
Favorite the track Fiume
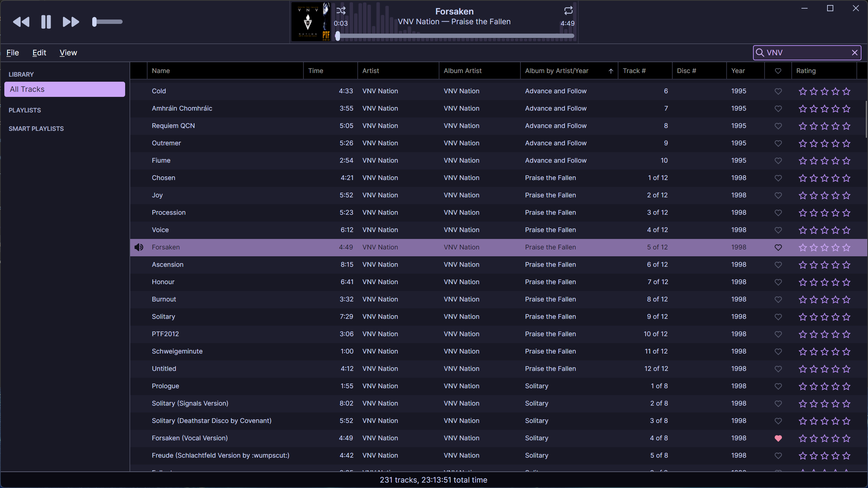[x=778, y=161]
